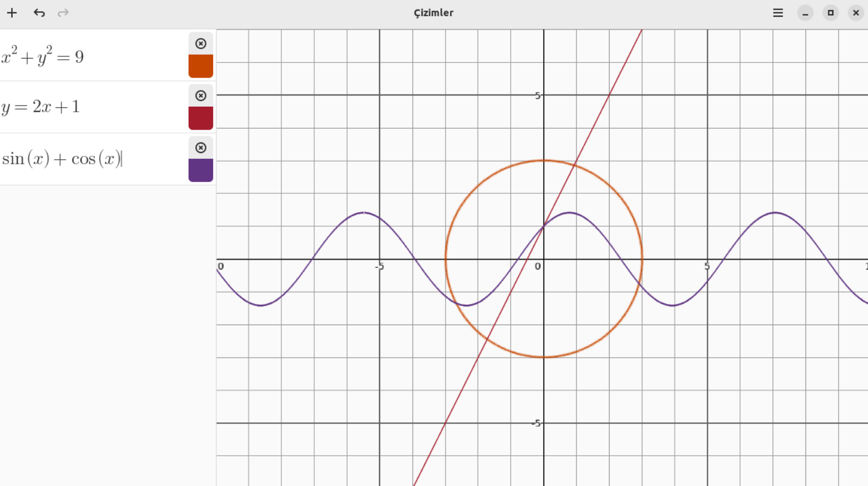Image resolution: width=868 pixels, height=486 pixels.
Task: Close the Çizimler application window
Action: pos(855,13)
